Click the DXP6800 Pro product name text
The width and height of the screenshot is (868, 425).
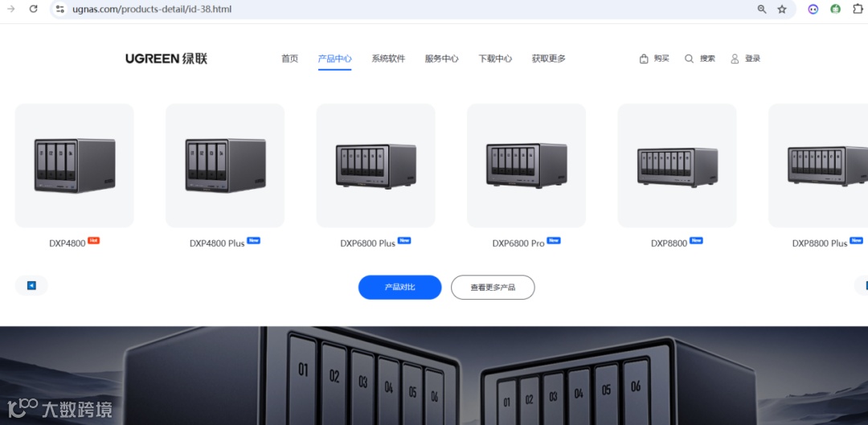[x=518, y=243]
